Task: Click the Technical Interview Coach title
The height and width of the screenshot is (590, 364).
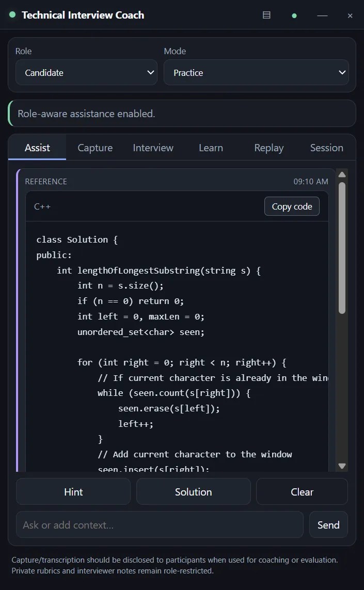Action: [83, 15]
